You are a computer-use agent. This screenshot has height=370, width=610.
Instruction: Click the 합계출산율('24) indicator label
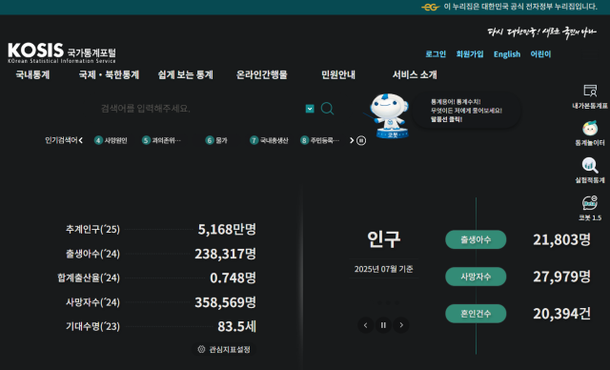tap(89, 278)
